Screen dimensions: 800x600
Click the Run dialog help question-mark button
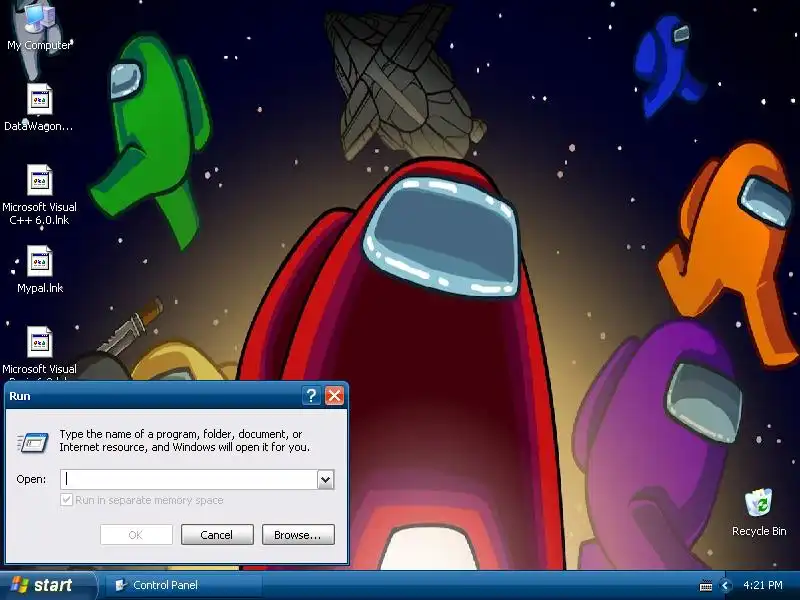pos(311,395)
